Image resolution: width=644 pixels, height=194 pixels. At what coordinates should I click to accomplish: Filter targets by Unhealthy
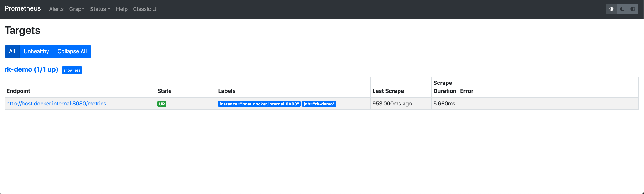[36, 51]
